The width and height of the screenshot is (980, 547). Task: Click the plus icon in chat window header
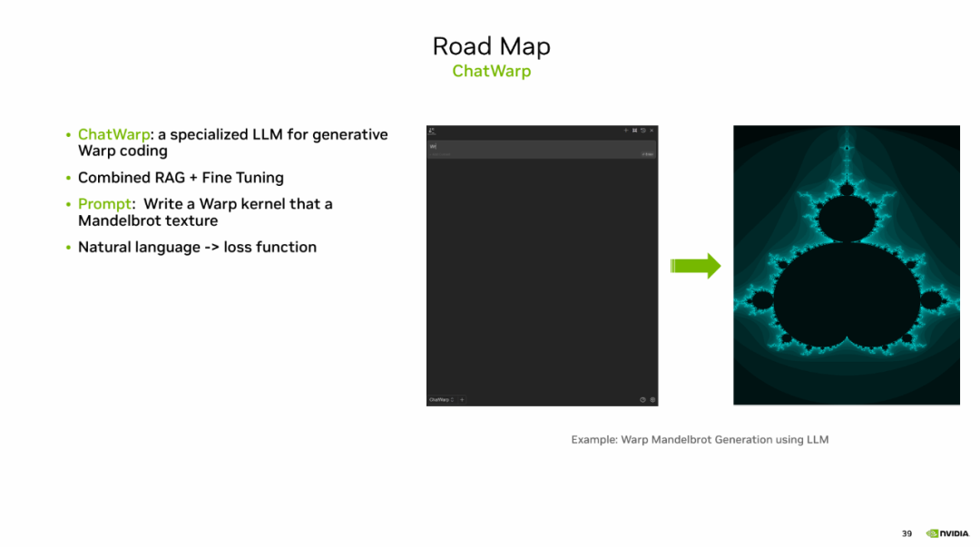625,131
